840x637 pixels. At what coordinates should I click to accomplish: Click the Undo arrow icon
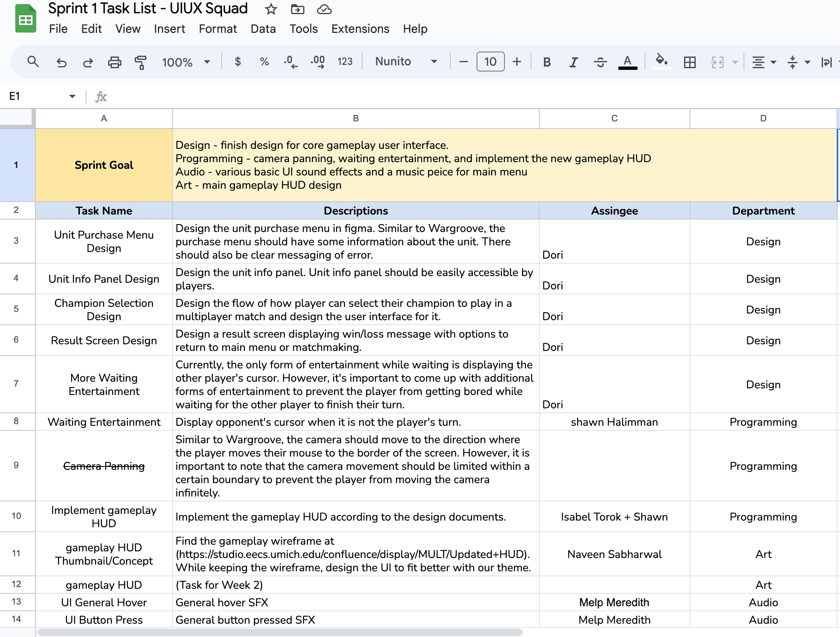click(x=62, y=62)
